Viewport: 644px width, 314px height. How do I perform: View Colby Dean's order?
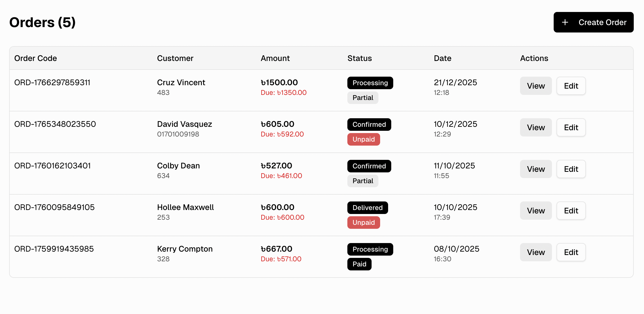pyautogui.click(x=536, y=169)
